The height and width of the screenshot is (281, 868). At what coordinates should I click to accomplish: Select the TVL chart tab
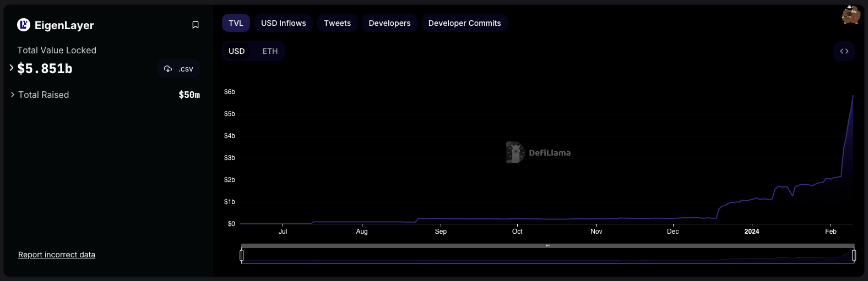click(236, 23)
